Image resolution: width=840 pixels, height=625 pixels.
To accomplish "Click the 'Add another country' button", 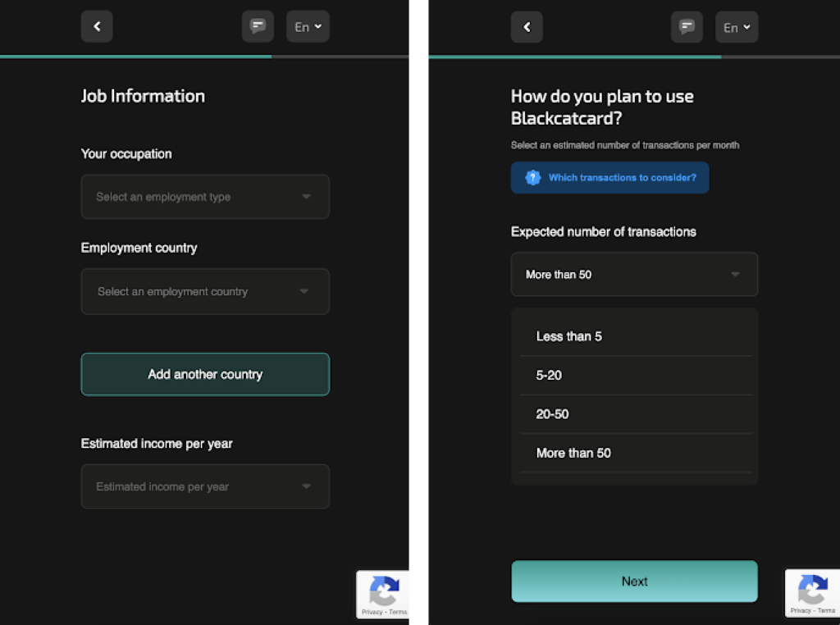I will pyautogui.click(x=205, y=374).
